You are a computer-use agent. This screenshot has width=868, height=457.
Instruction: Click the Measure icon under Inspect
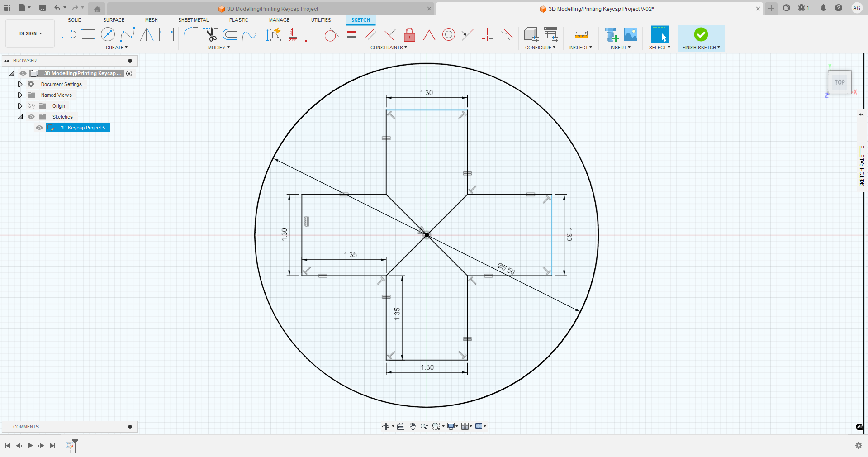pos(581,34)
